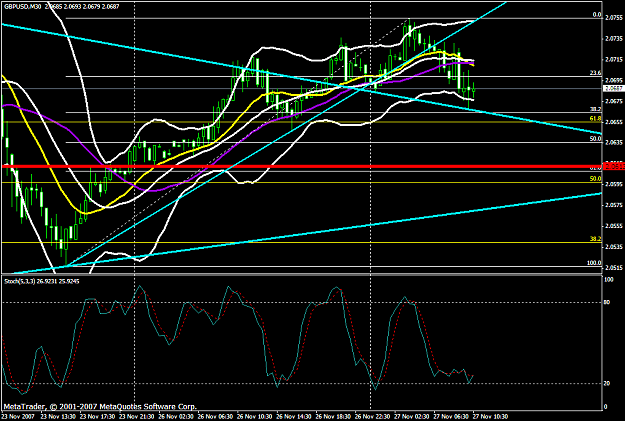The image size is (625, 421).
Task: Click the 26 Nov 22:30 time label
Action: [x=373, y=416]
